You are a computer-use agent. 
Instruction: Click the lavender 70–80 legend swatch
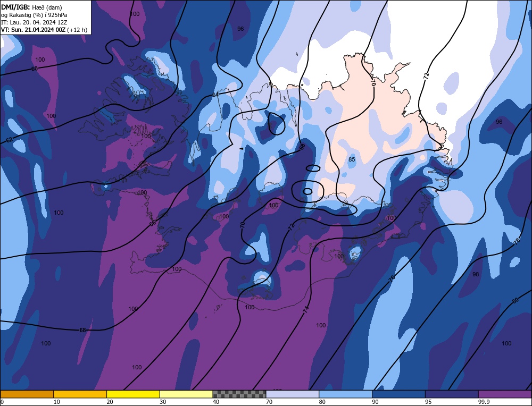tap(293, 394)
